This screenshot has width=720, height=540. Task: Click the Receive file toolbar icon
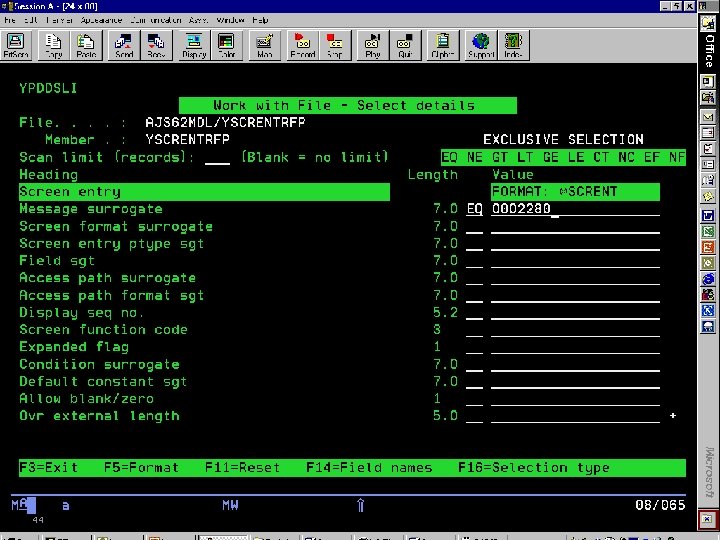tap(156, 45)
